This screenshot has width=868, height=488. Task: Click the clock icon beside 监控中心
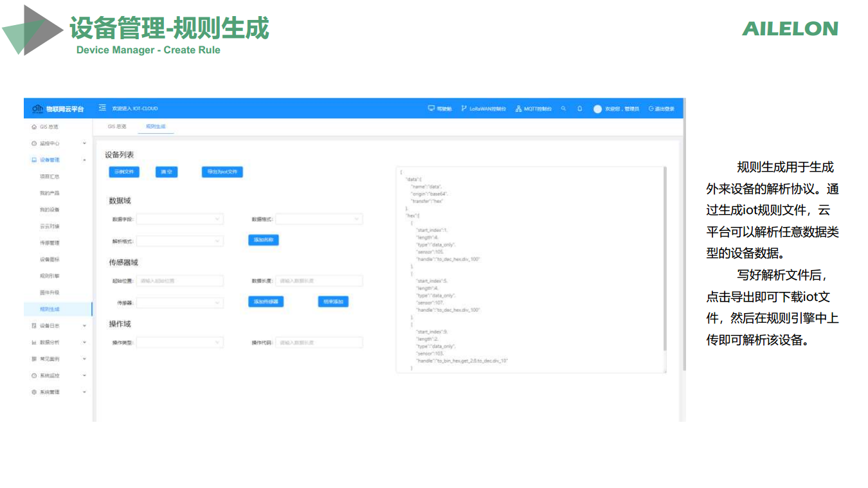(34, 143)
